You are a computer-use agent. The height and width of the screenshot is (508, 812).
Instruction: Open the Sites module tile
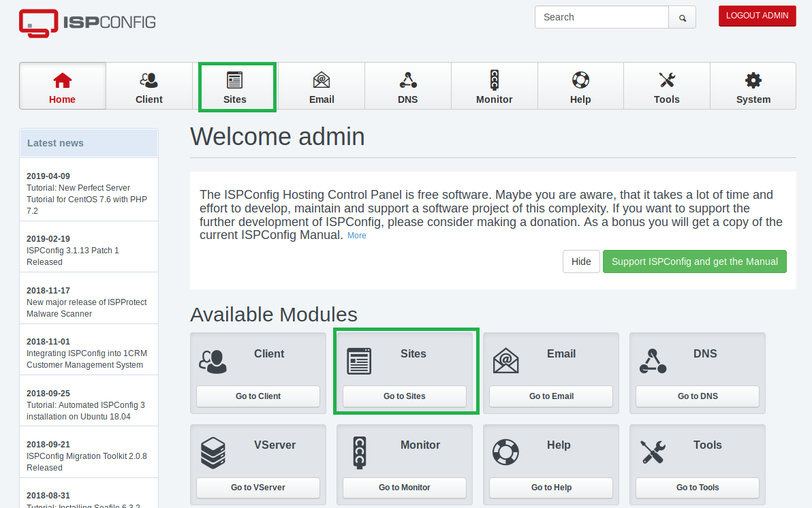(405, 396)
